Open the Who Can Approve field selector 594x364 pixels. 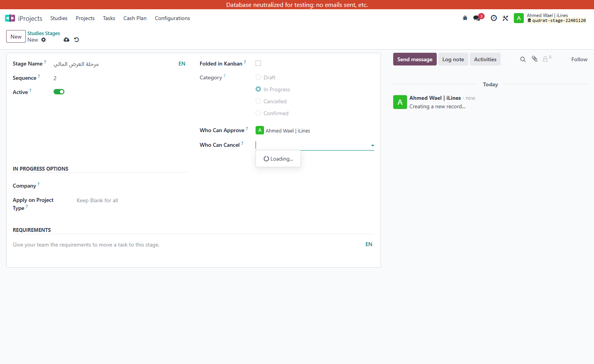pos(315,131)
